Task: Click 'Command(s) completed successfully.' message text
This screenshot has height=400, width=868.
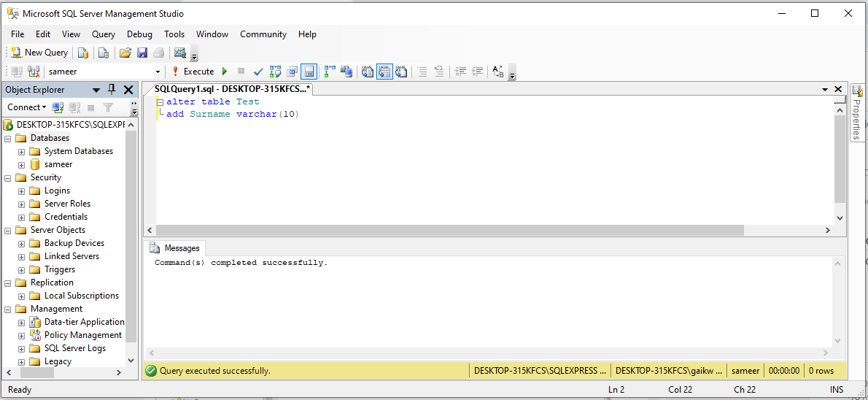Action: coord(241,263)
